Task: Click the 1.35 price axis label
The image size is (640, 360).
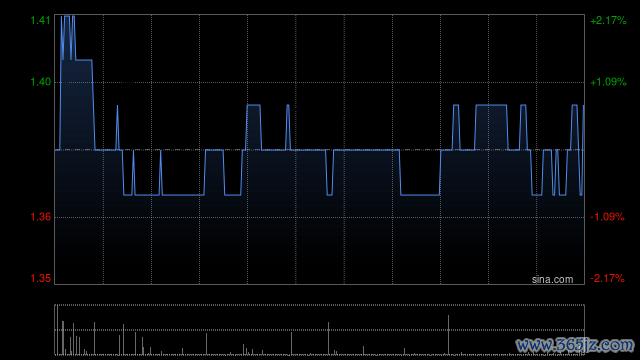Action: (x=40, y=278)
